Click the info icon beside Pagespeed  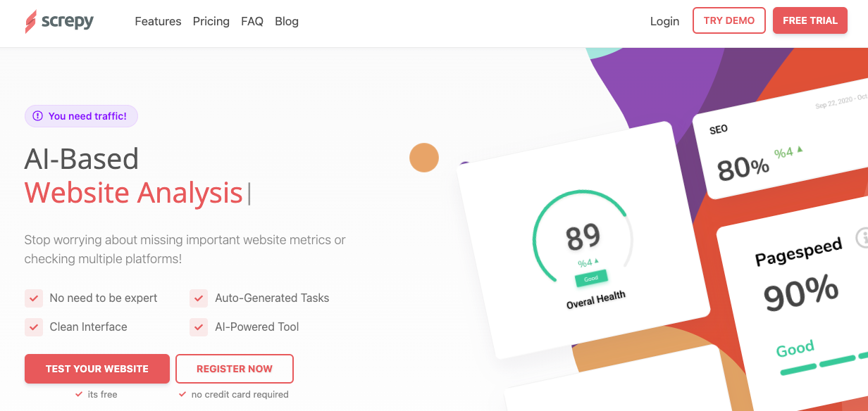click(x=862, y=238)
